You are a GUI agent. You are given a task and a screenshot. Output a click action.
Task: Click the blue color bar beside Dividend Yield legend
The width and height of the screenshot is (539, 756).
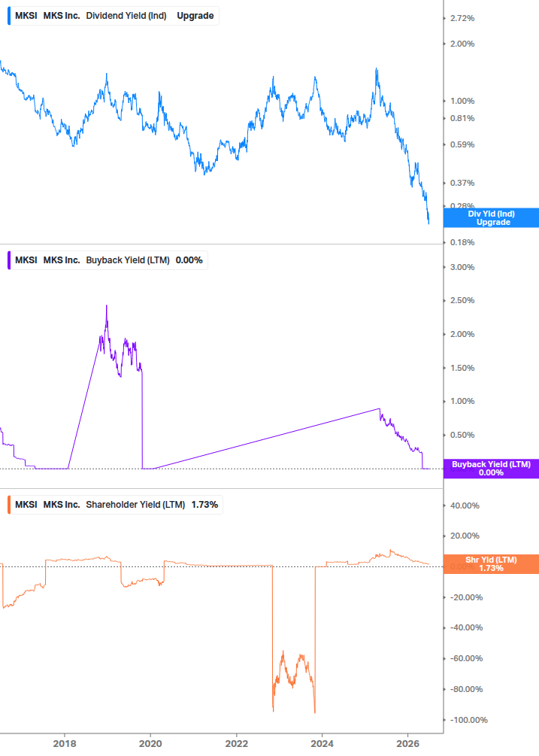[9, 16]
